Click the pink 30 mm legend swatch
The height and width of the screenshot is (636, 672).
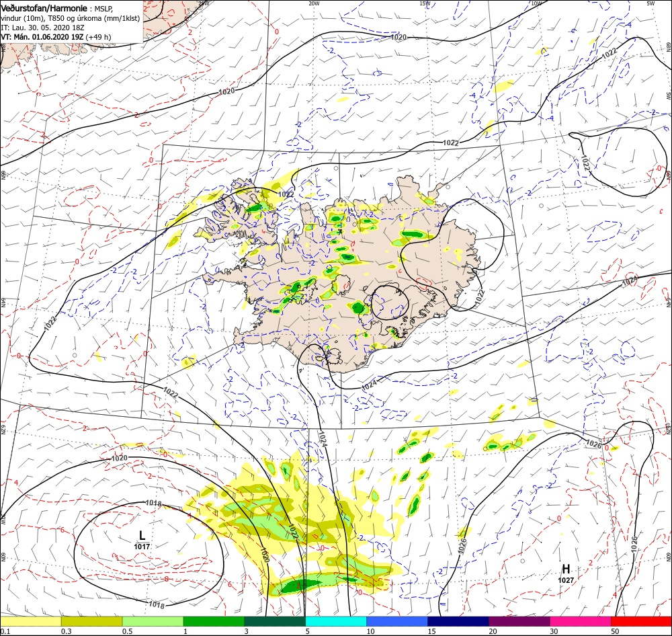pos(581,621)
